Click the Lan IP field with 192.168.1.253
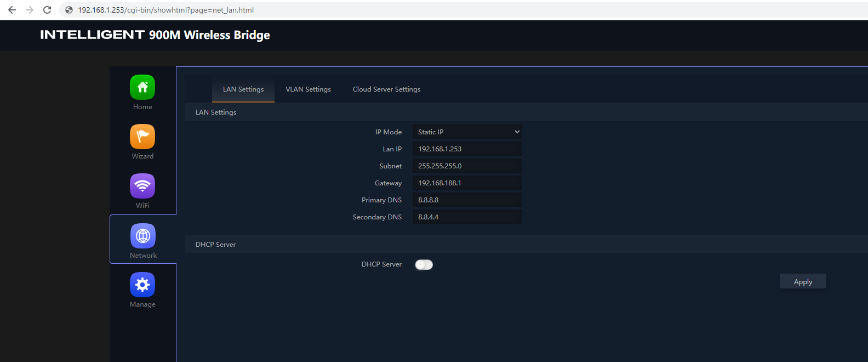Viewport: 868px width, 362px height. [x=467, y=149]
